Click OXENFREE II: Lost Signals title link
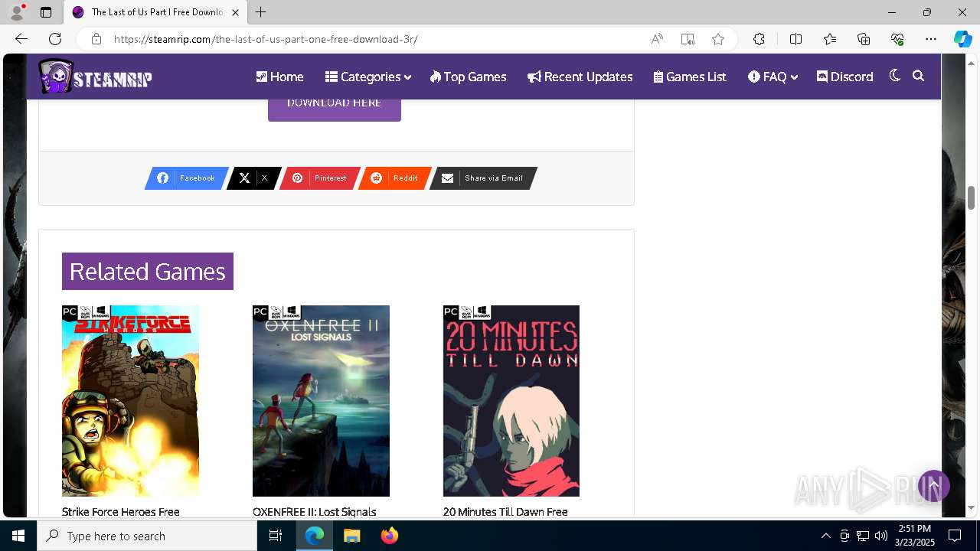The image size is (980, 551). click(315, 511)
